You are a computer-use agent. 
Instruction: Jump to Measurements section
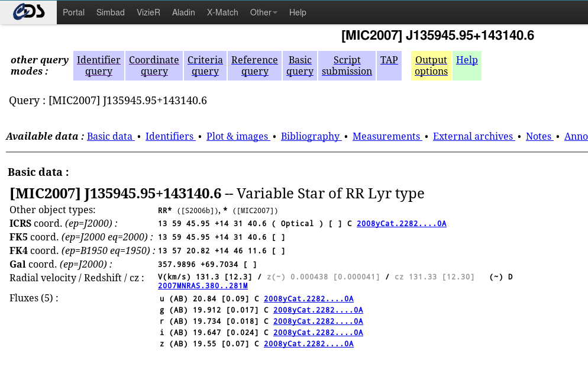click(387, 136)
